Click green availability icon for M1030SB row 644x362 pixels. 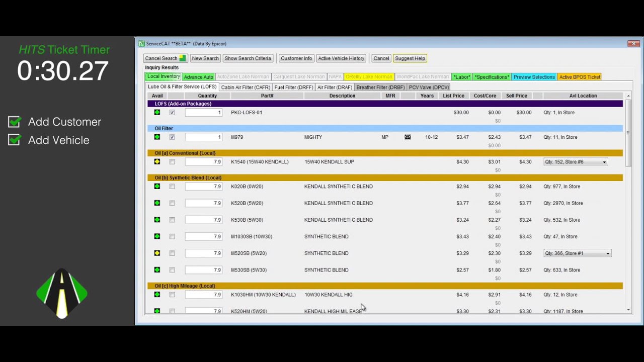tap(157, 236)
